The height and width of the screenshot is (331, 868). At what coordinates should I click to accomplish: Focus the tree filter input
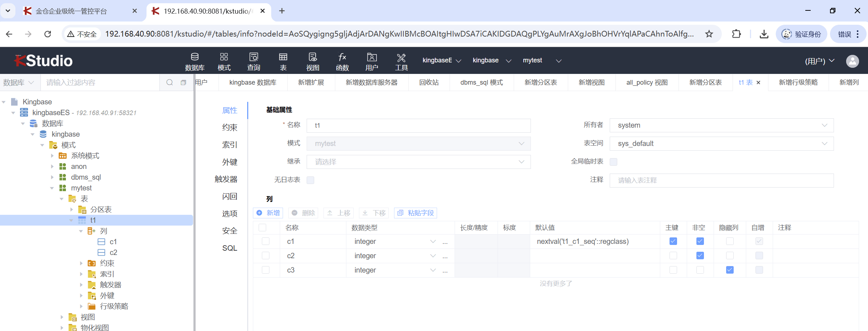coord(100,82)
